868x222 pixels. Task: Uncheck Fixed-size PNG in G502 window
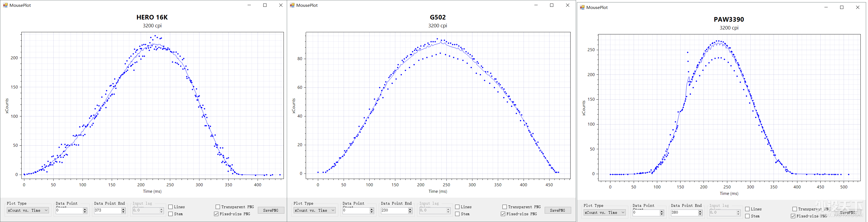503,214
